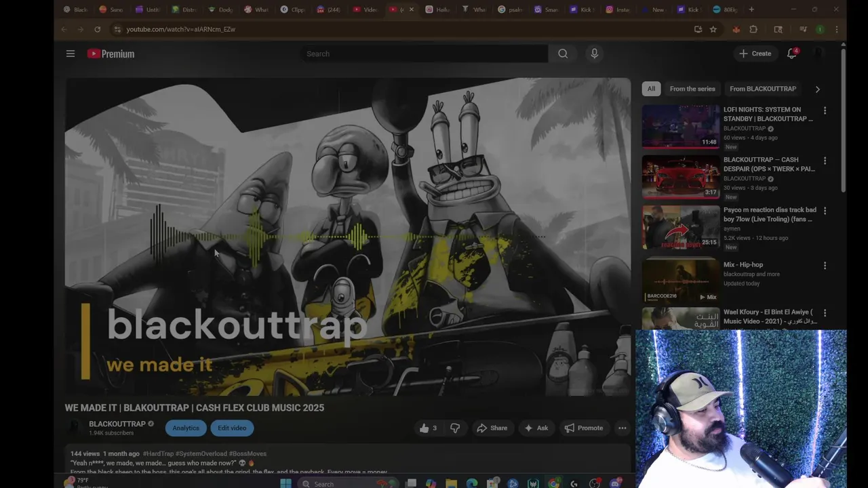Go back in the browser

64,29
